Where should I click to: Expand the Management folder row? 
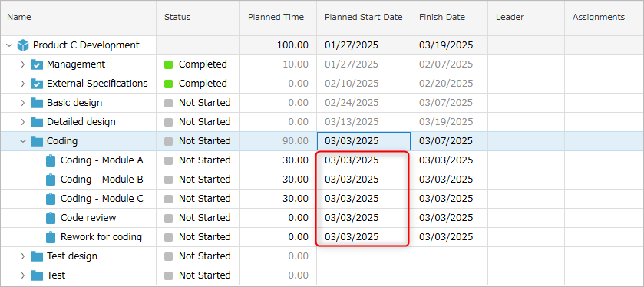[23, 64]
